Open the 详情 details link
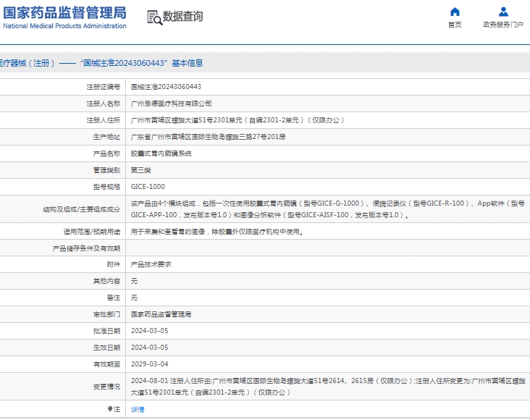The height and width of the screenshot is (420, 530). [x=138, y=410]
